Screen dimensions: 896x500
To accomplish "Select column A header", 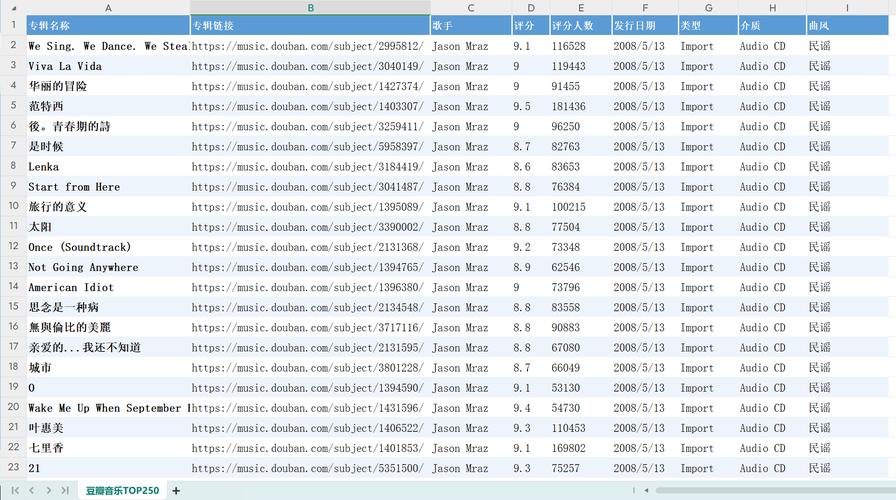I will (108, 8).
